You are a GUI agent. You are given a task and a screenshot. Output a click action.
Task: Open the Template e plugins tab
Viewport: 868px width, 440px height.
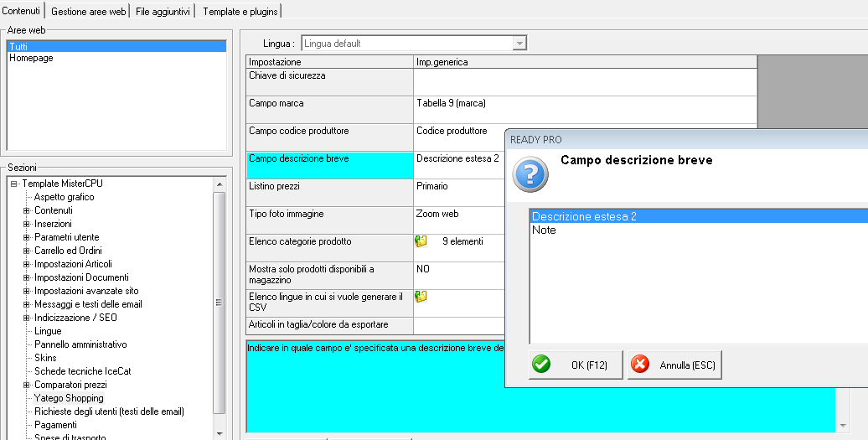[240, 11]
